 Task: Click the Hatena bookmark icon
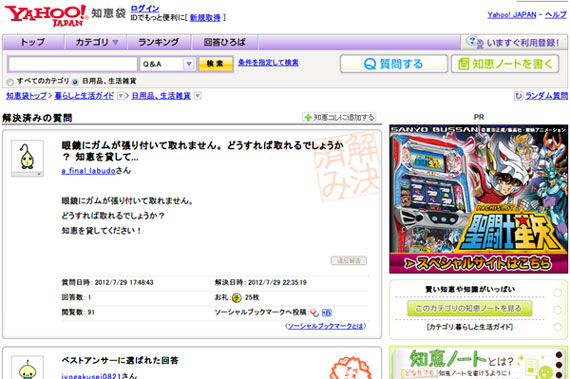click(326, 313)
